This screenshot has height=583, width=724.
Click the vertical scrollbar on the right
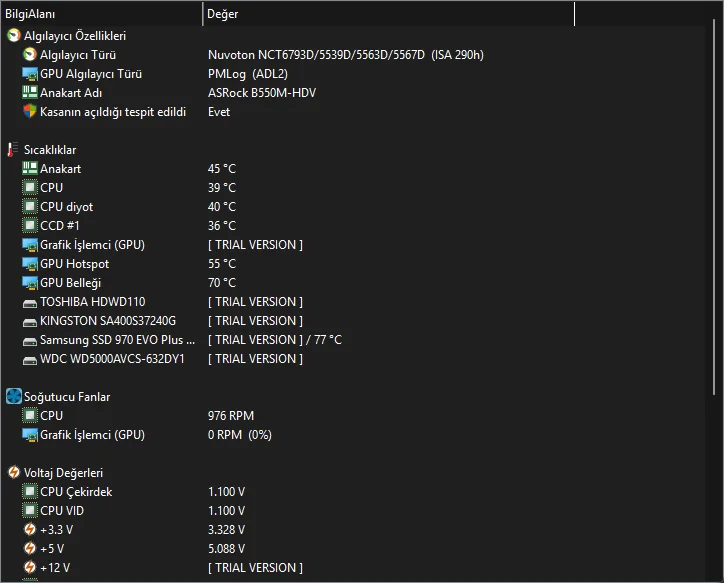[716, 200]
